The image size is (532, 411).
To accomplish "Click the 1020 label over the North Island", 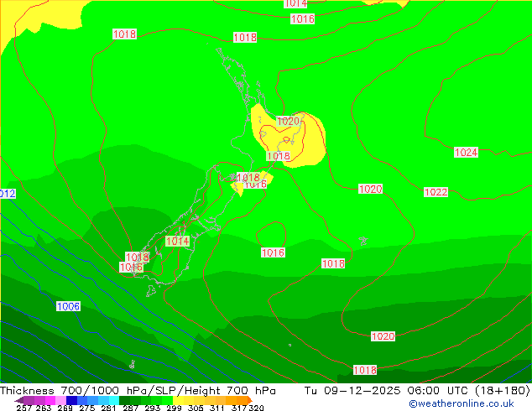I will point(288,121).
